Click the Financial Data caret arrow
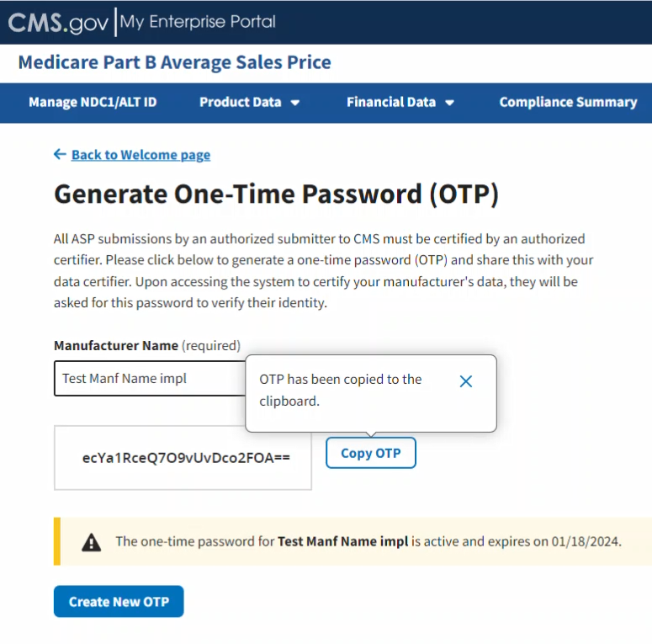This screenshot has width=652, height=644. [x=450, y=103]
